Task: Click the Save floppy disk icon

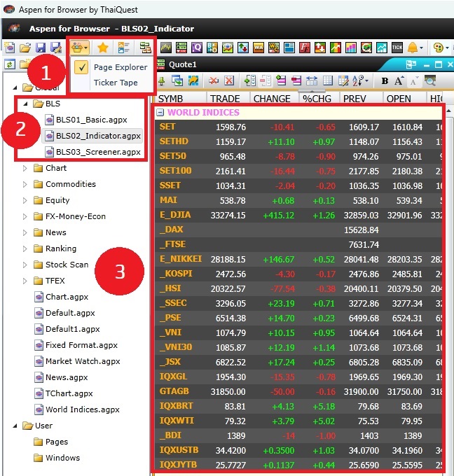Action: click(x=41, y=48)
